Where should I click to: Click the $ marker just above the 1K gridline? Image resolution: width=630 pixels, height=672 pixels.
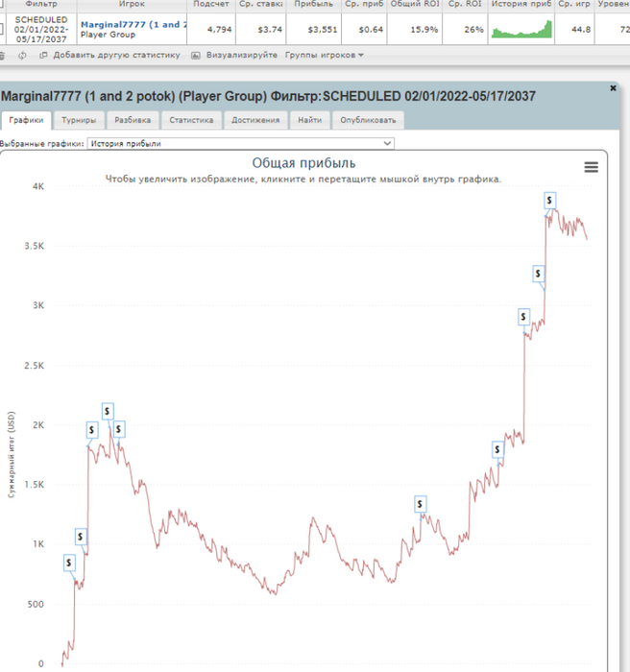pyautogui.click(x=81, y=537)
